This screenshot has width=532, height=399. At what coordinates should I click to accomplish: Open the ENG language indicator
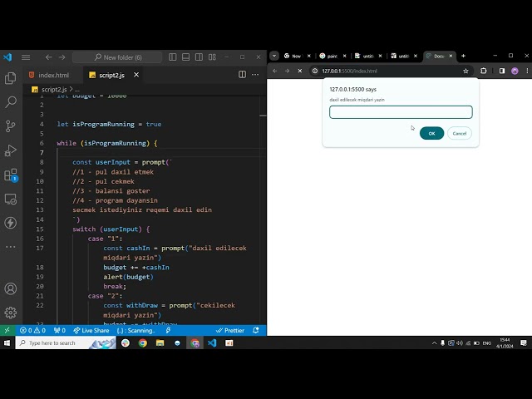487,343
